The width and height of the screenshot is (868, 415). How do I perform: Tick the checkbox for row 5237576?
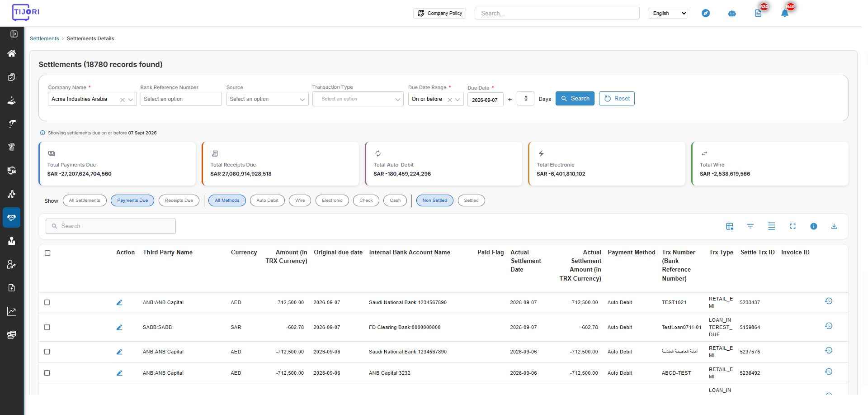(47, 352)
